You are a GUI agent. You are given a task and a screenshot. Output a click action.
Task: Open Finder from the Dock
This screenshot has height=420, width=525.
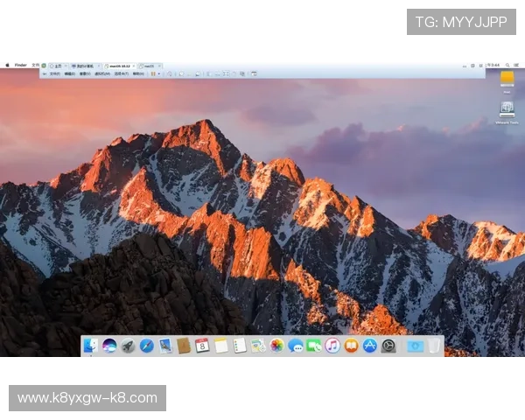(x=90, y=346)
